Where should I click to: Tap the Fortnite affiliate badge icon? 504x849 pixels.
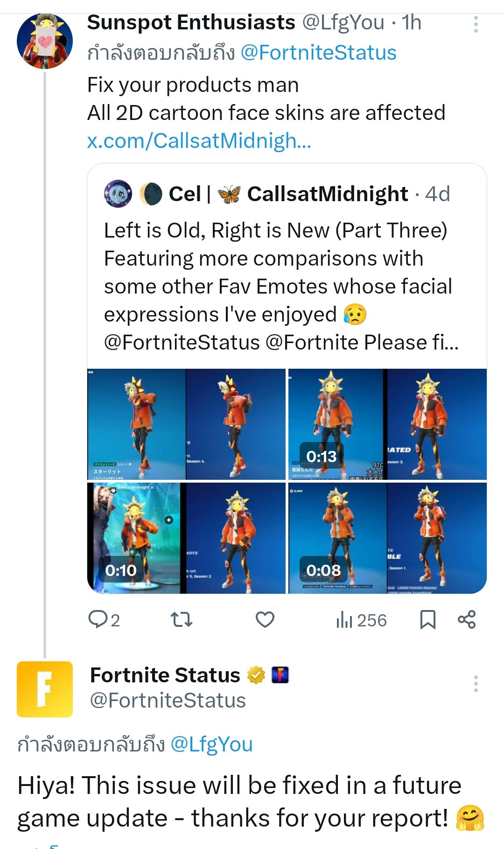click(280, 675)
